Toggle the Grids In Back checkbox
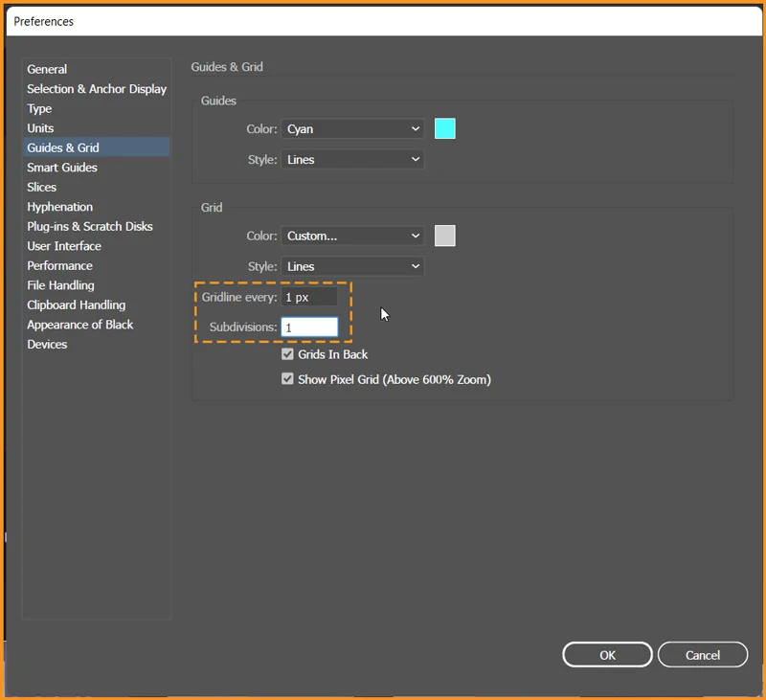Viewport: 766px width, 700px height. 287,354
